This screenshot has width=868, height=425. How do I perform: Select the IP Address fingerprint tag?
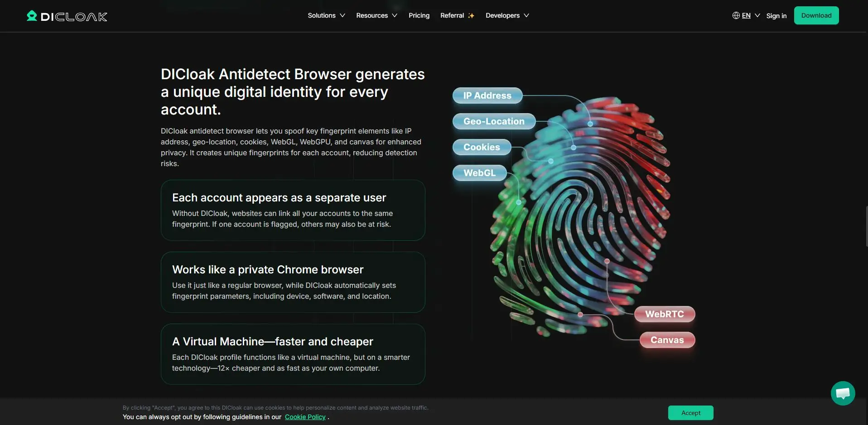click(487, 96)
